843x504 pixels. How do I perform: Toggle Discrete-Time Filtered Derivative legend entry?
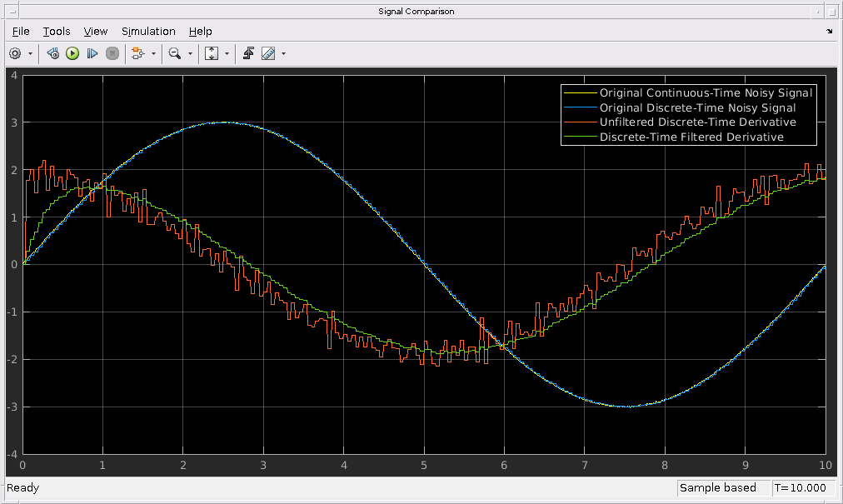pyautogui.click(x=691, y=137)
